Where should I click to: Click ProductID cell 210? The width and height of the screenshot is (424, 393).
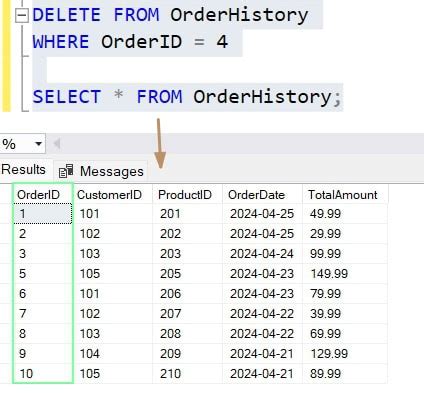(187, 374)
